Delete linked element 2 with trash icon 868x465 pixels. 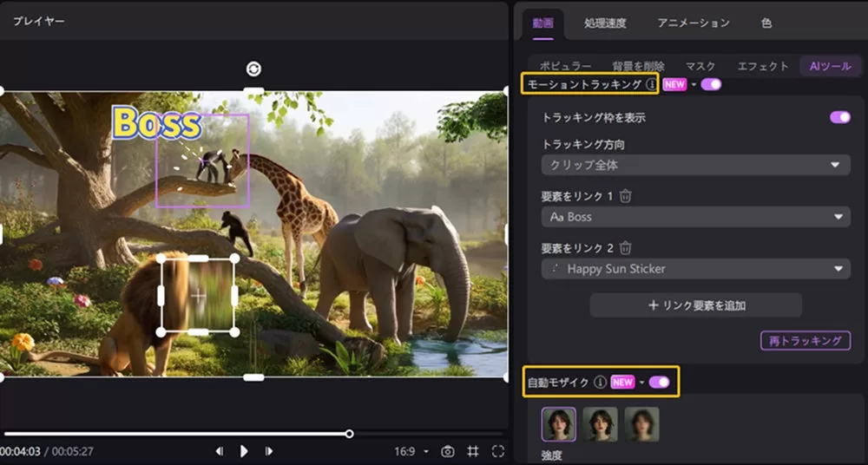pyautogui.click(x=626, y=248)
